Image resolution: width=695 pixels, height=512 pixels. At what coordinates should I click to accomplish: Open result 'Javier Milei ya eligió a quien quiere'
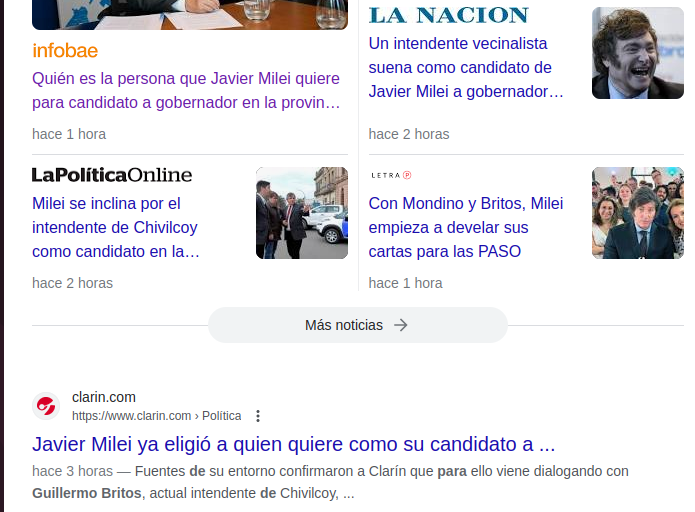[293, 444]
